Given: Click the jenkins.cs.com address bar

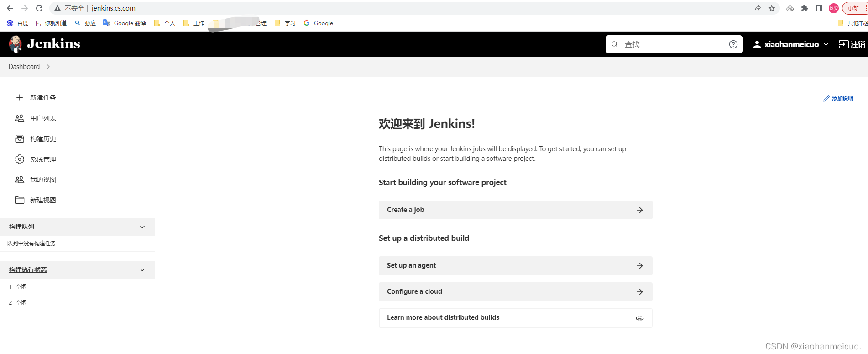Looking at the screenshot, I should [114, 8].
